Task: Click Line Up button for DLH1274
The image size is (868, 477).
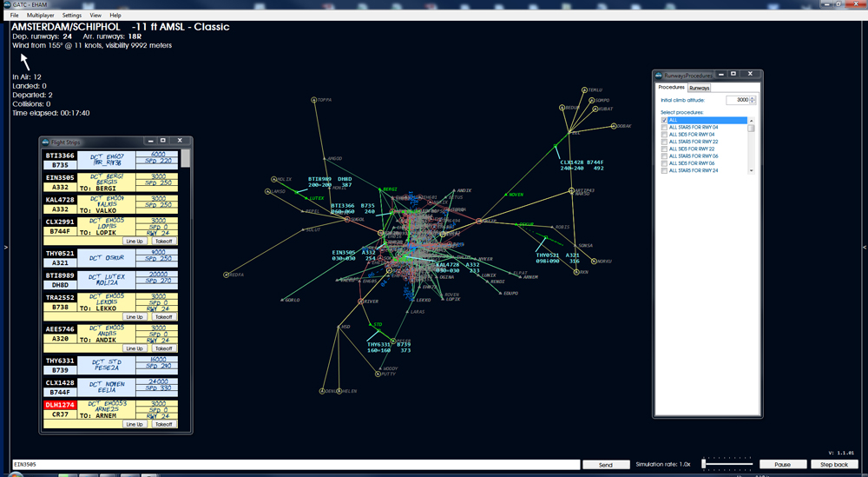Action: tap(135, 424)
